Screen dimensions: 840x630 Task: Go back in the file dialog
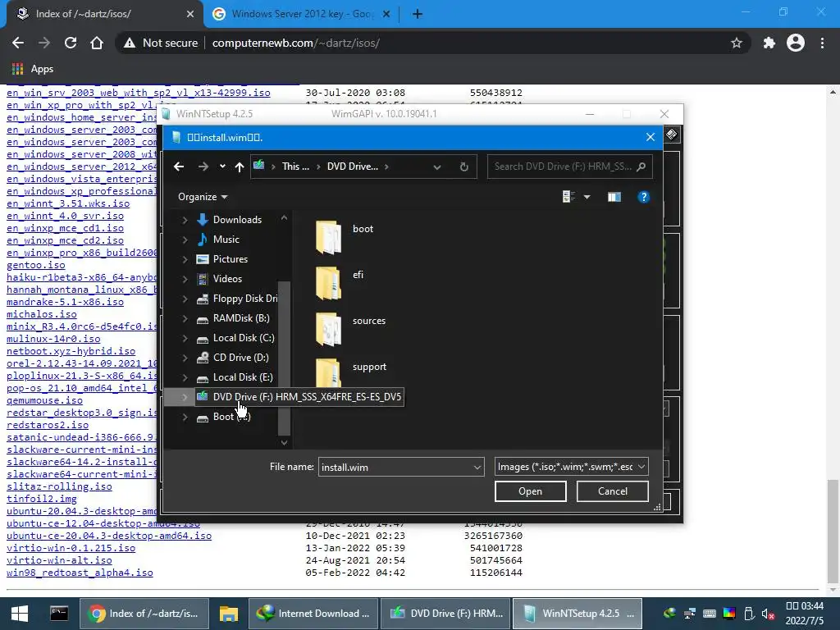pos(179,167)
